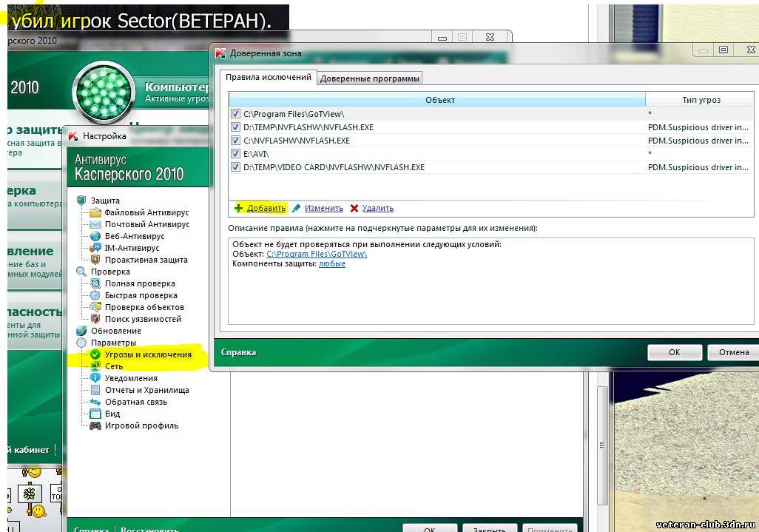Click ОК in the Настройка window
The width and height of the screenshot is (759, 532).
(x=430, y=528)
